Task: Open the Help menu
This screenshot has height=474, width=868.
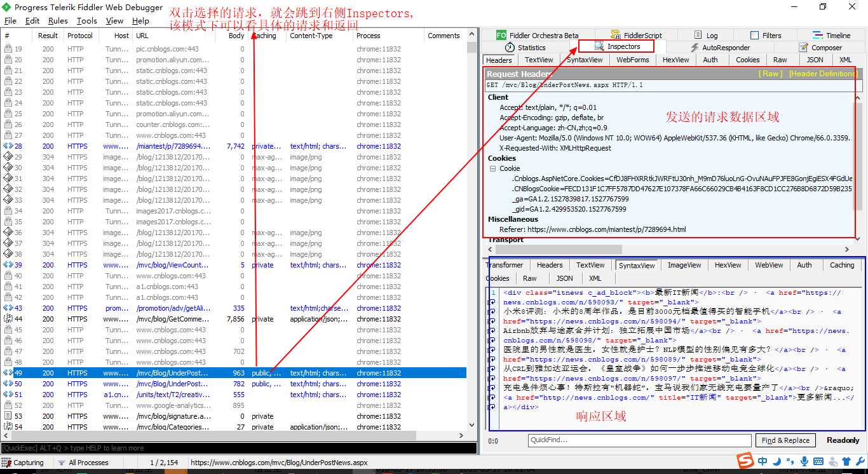Action: tap(140, 20)
